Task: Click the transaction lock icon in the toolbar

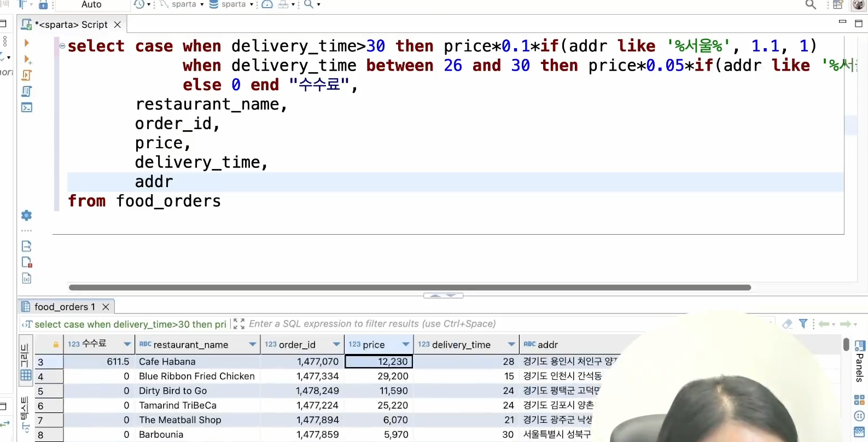Action: click(43, 5)
